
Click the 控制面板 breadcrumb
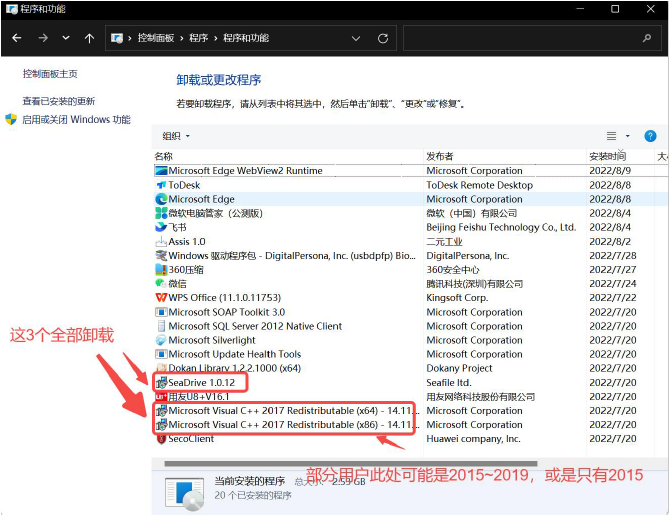(x=155, y=38)
